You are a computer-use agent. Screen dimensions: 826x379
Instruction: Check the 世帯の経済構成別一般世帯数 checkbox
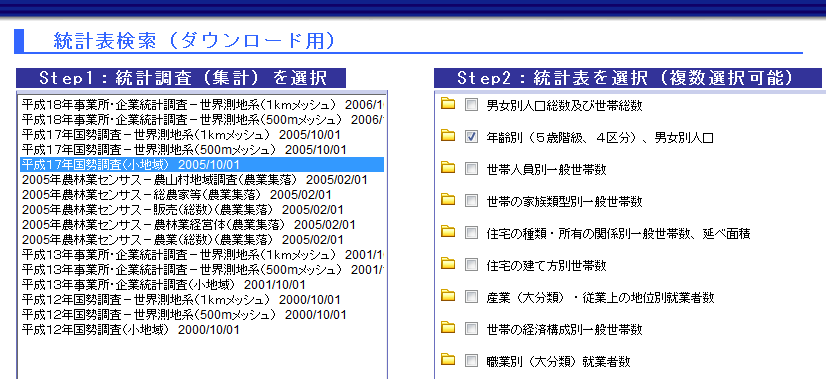point(470,329)
